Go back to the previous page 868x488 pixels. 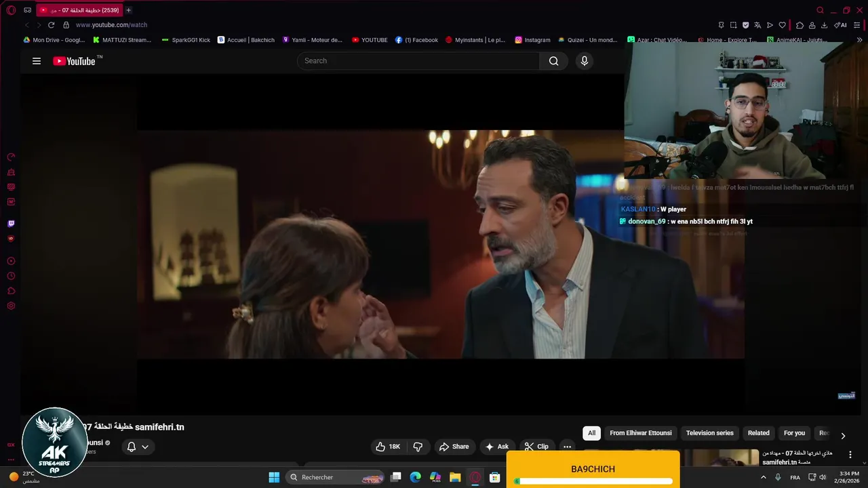pyautogui.click(x=27, y=25)
